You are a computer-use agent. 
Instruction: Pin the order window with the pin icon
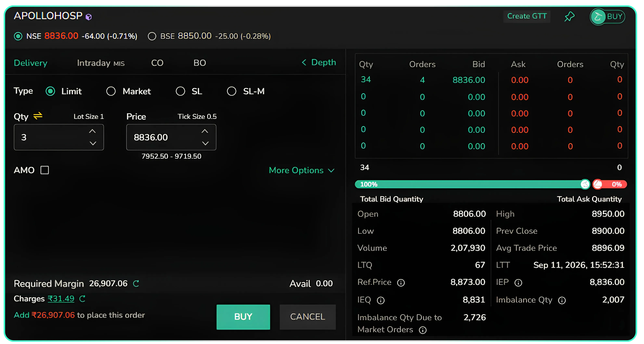569,17
